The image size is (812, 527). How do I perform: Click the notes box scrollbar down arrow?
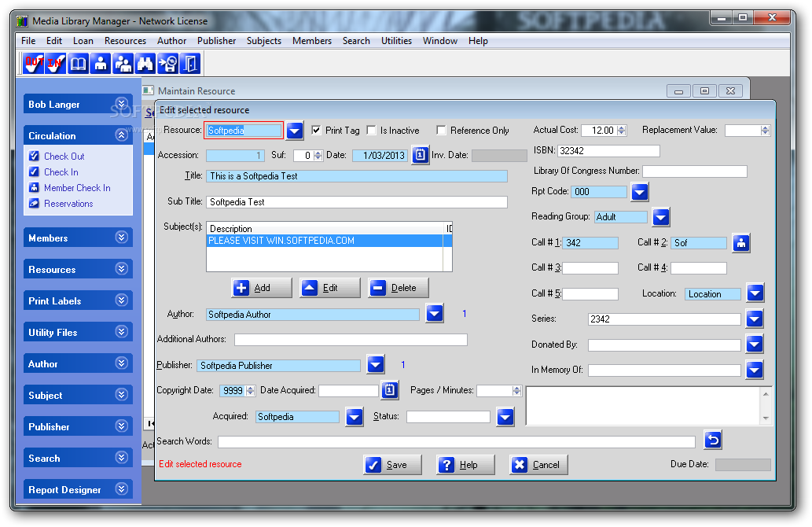(766, 418)
